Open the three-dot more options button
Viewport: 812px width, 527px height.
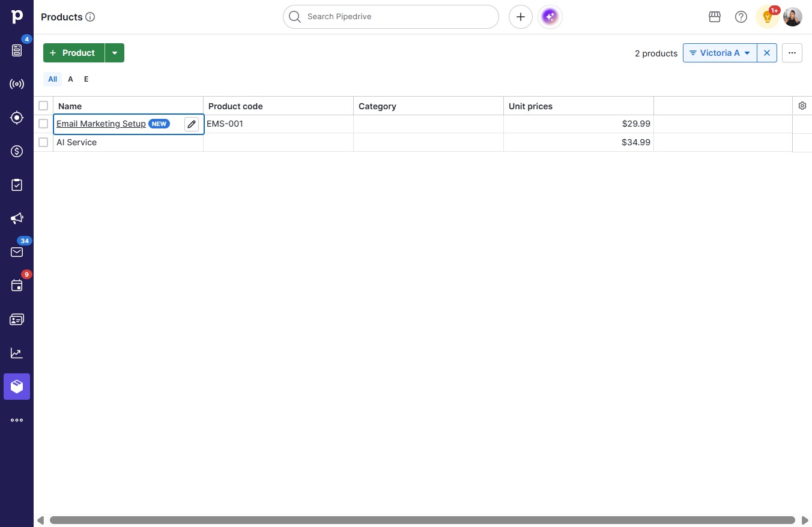792,53
